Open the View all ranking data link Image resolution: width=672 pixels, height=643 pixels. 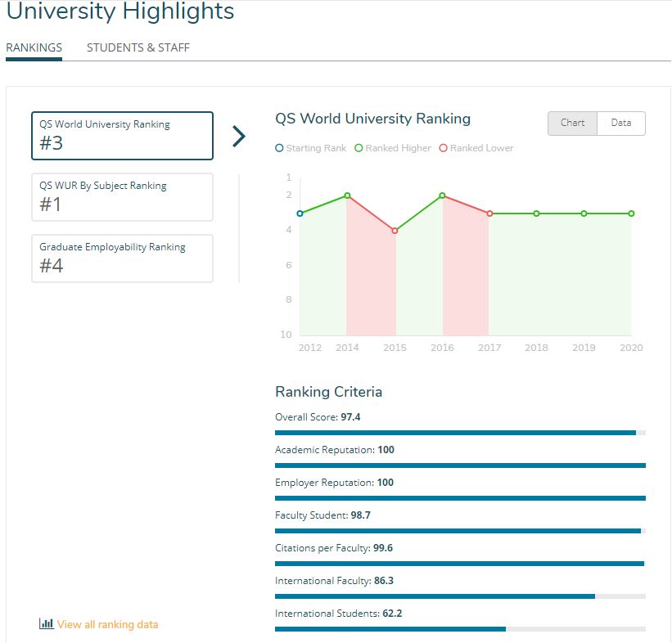point(107,624)
